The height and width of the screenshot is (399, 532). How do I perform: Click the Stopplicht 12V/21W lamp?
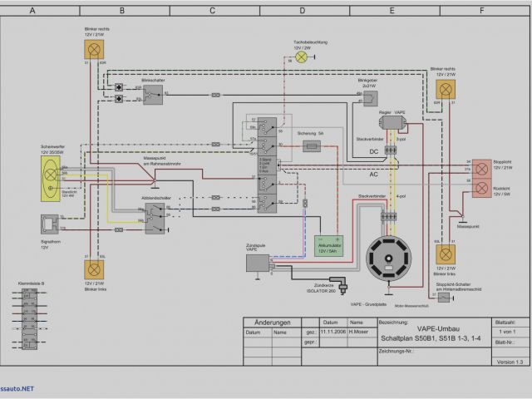click(x=482, y=167)
